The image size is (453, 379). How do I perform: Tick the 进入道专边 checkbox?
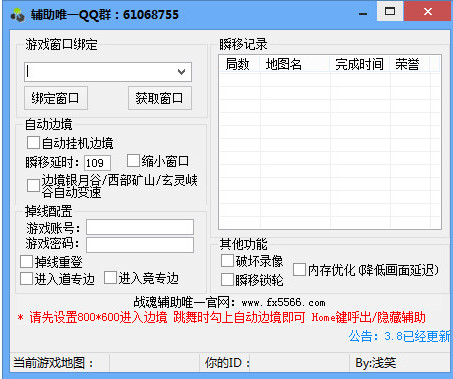click(x=26, y=279)
